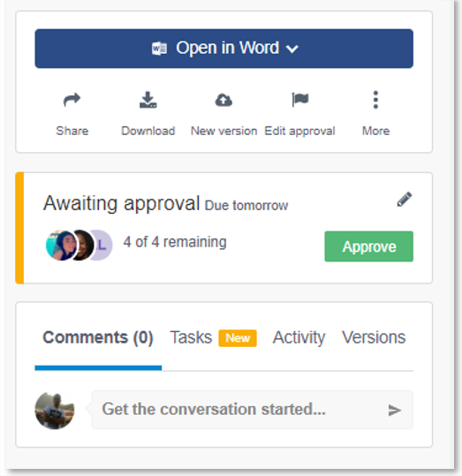Viewport: 462px width, 476px height.
Task: Click the green Approve button
Action: point(368,246)
